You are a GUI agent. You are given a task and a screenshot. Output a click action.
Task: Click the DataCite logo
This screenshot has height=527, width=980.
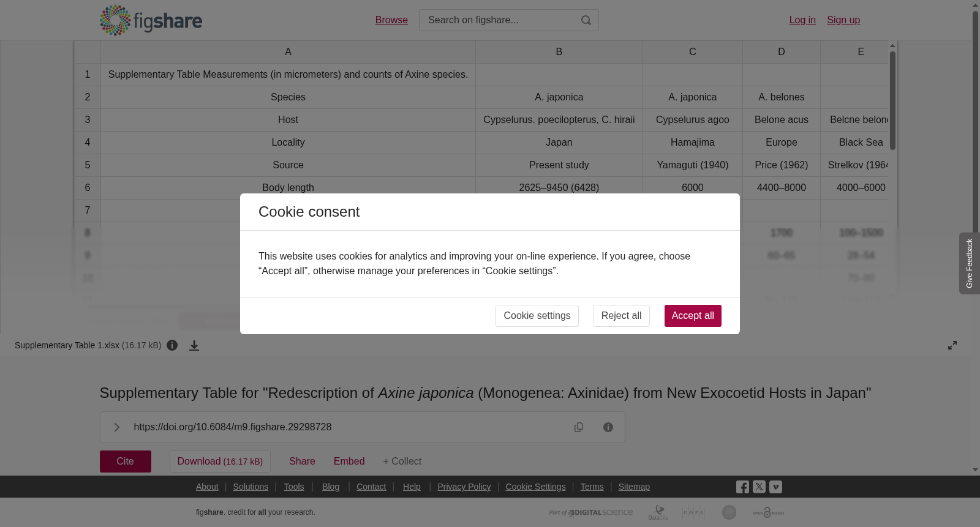(x=658, y=512)
